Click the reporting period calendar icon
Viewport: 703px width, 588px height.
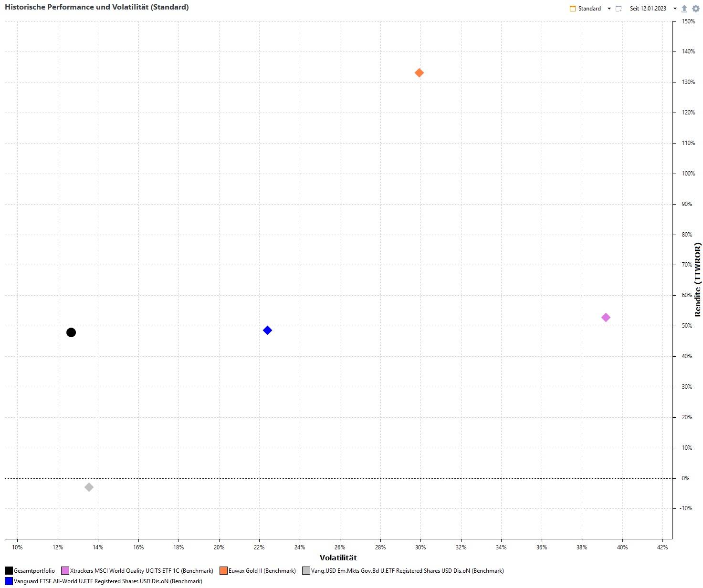coord(619,9)
